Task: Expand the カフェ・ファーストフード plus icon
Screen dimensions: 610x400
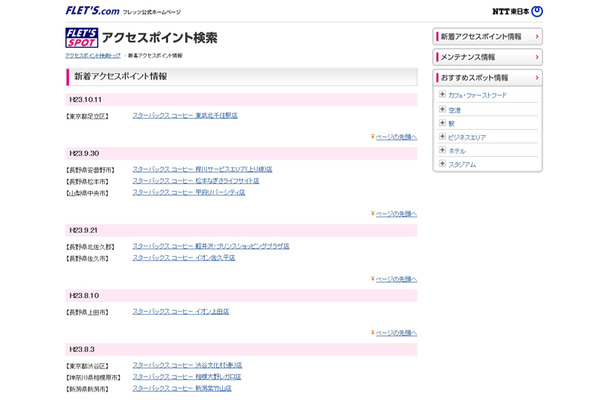Action: pos(442,94)
